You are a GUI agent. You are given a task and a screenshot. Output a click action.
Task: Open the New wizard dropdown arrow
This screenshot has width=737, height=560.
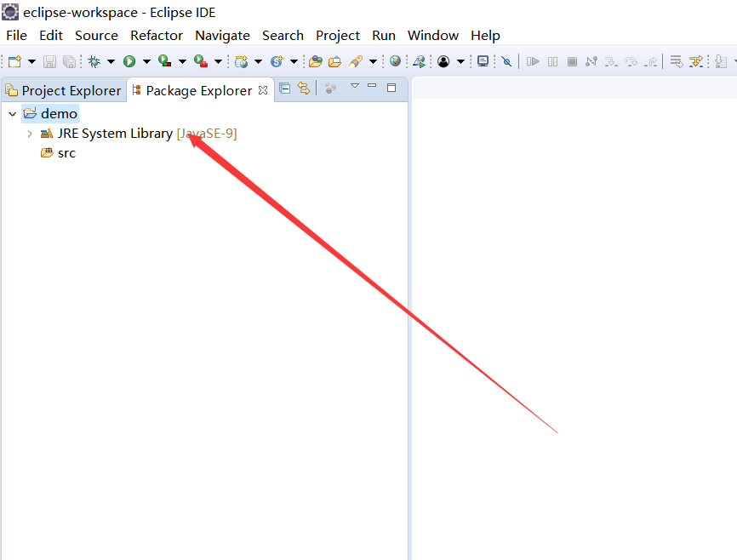click(x=32, y=61)
